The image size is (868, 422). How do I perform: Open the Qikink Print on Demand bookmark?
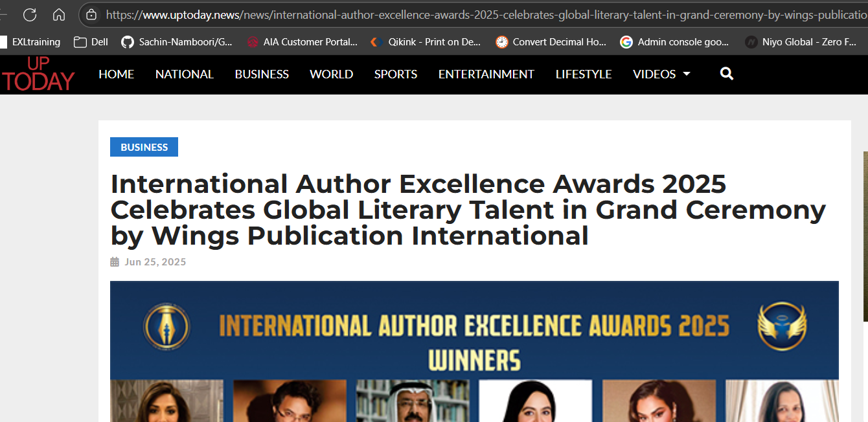point(426,42)
